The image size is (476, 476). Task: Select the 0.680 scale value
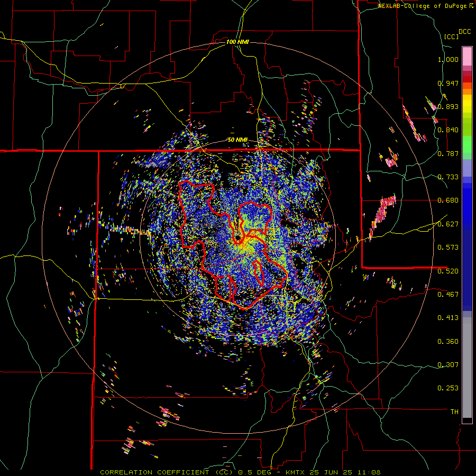448,200
